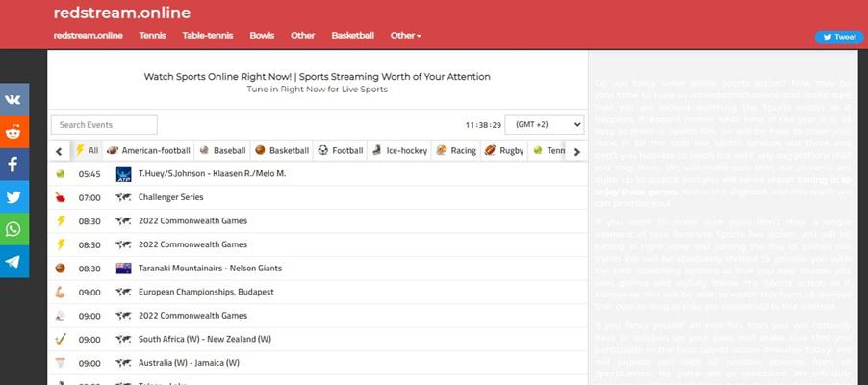The width and height of the screenshot is (868, 385).
Task: Click 'Watch Sports Online Right Now!' heading
Action: coord(217,76)
